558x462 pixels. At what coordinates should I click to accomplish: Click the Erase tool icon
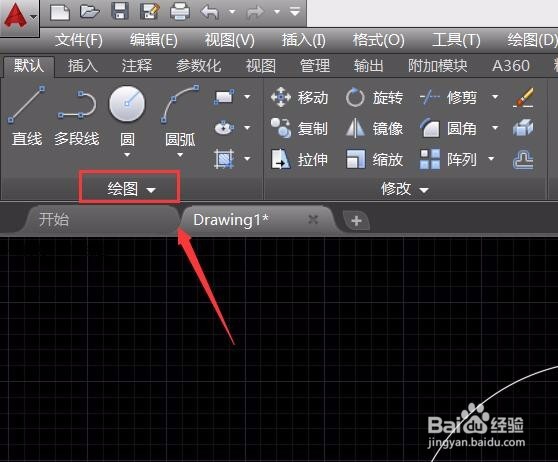tap(523, 97)
